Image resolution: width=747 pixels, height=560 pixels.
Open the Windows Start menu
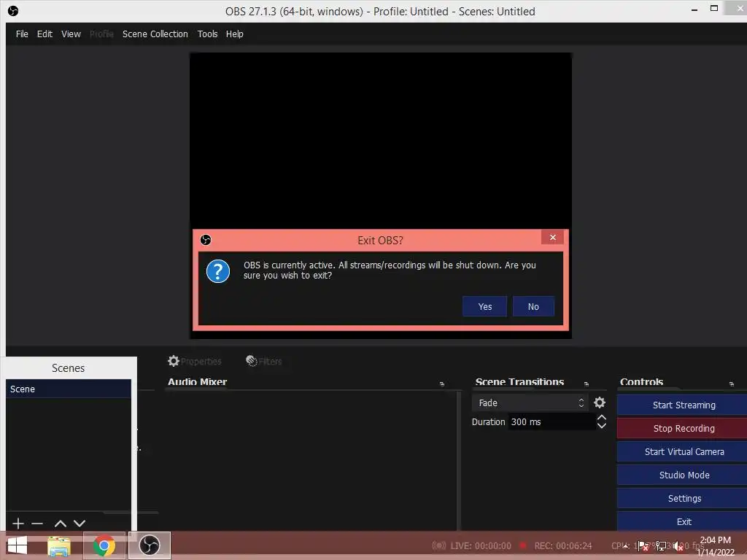[18, 545]
